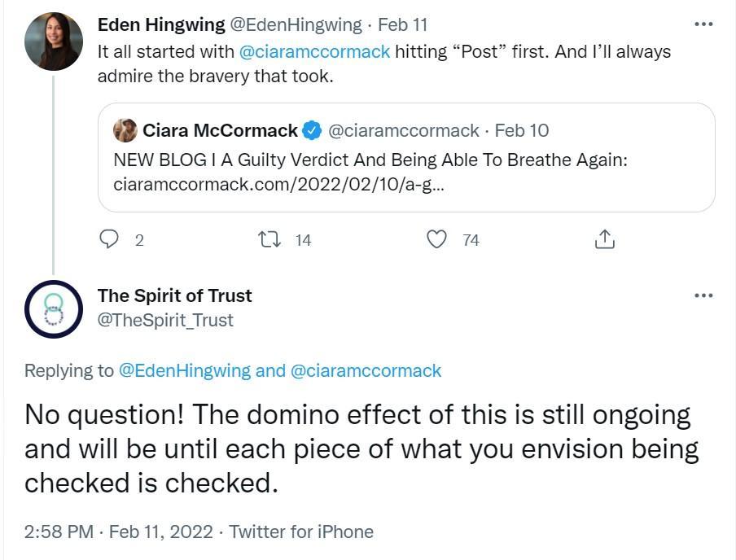The image size is (736, 560).
Task: Like Eden Hingwing's tweet
Action: coord(438,239)
